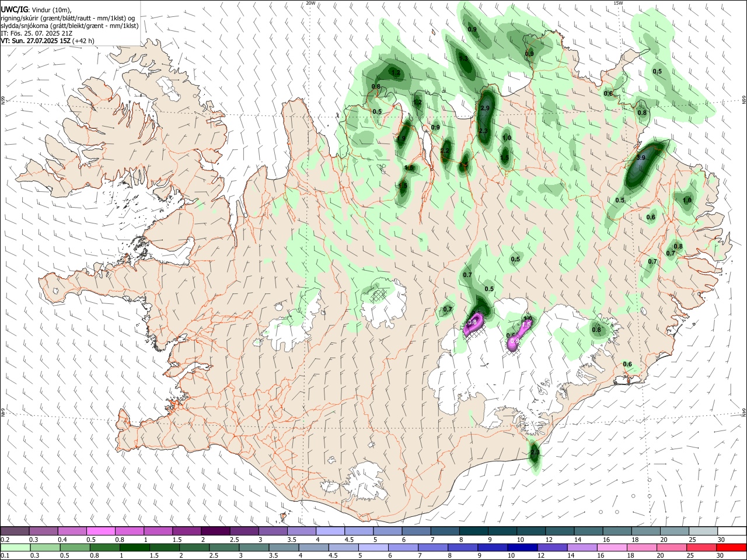The image size is (747, 560).
Task: Click the '15W' longitude label
Action: 618,3
